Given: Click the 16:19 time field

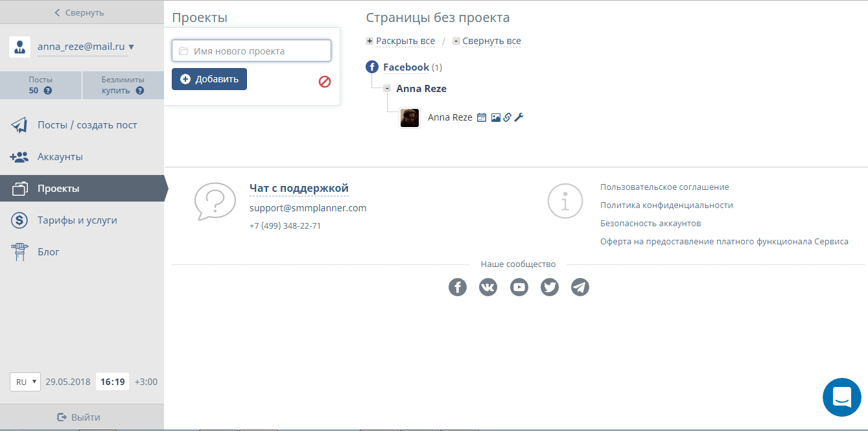Looking at the screenshot, I should tap(111, 381).
